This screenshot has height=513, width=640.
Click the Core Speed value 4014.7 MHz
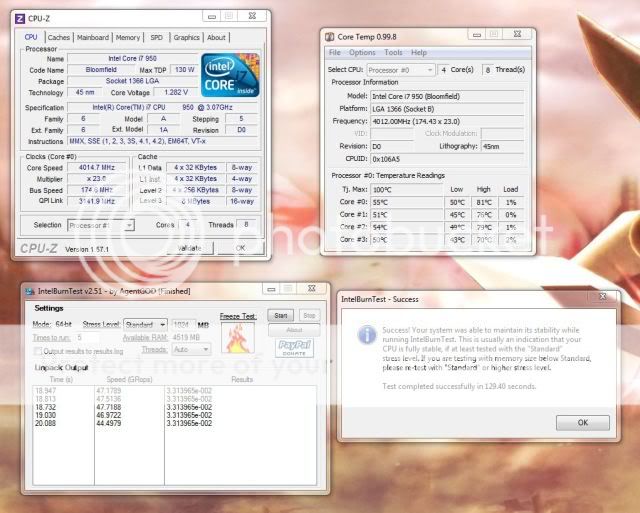tap(97, 168)
